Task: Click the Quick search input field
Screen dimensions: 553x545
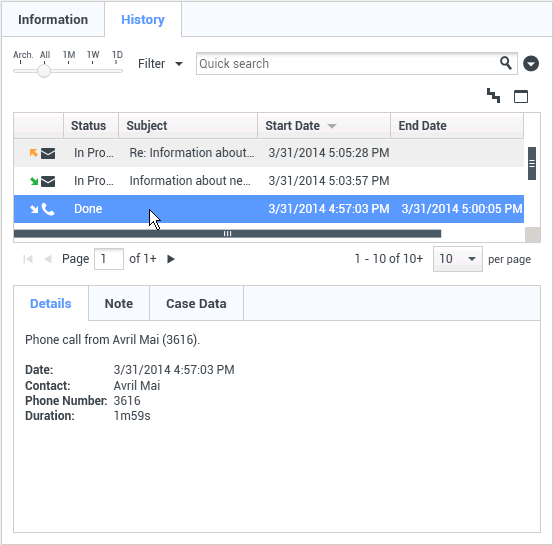Action: click(347, 63)
